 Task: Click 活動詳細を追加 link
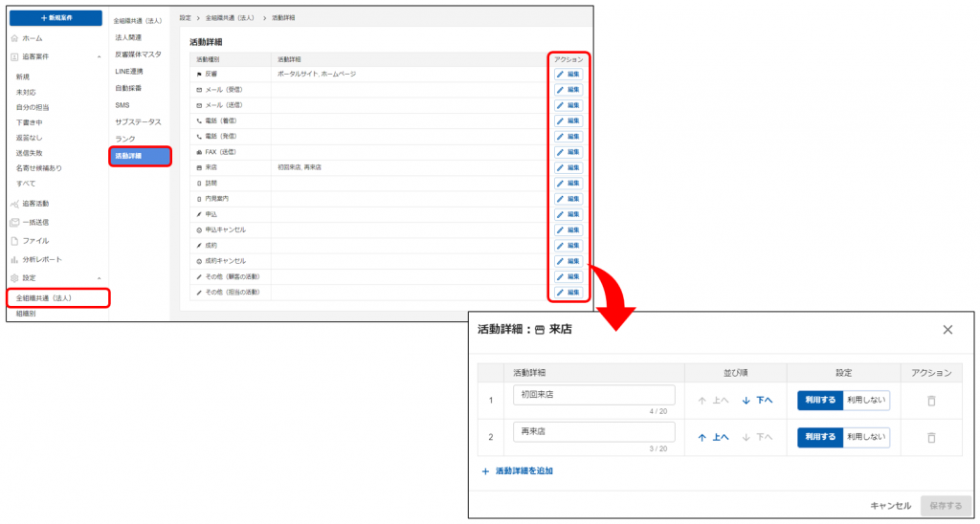click(517, 471)
